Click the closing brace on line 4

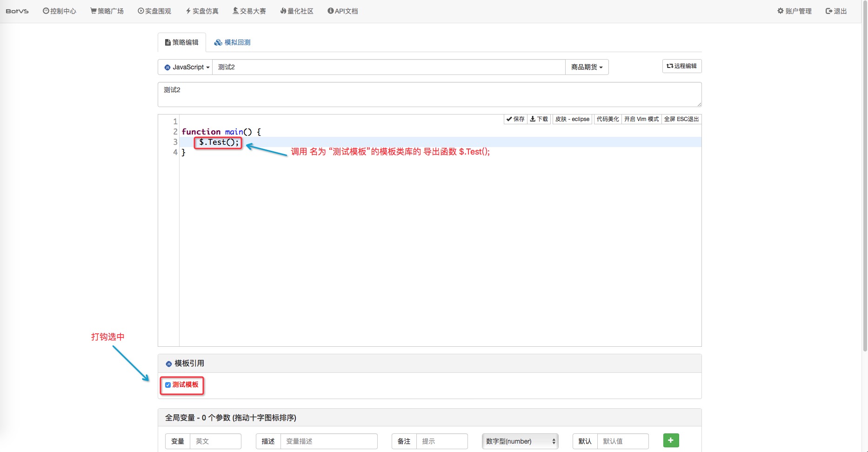(183, 152)
